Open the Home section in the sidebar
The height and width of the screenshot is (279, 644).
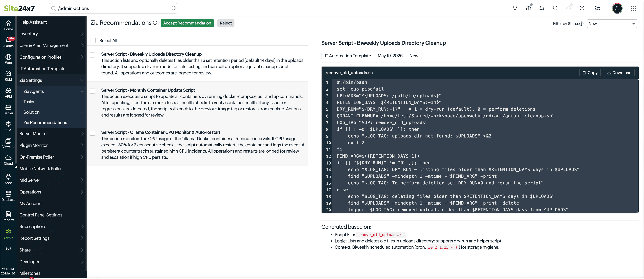pyautogui.click(x=8, y=25)
